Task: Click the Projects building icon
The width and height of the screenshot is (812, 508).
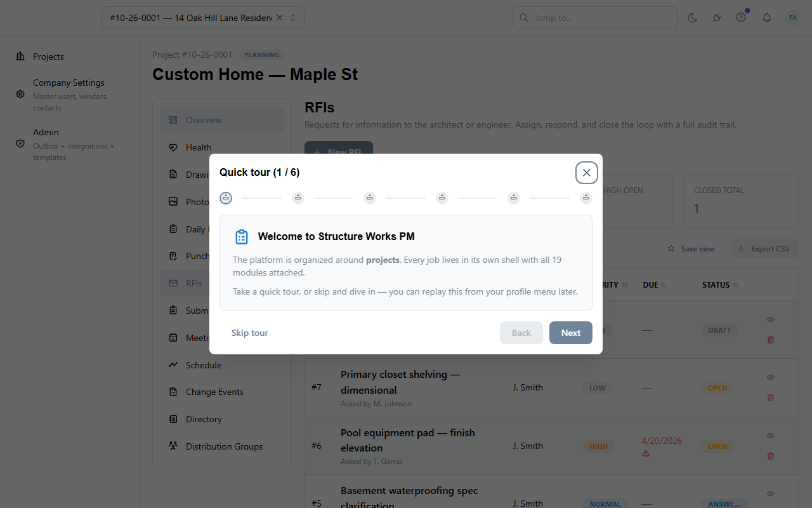Action: pyautogui.click(x=20, y=57)
